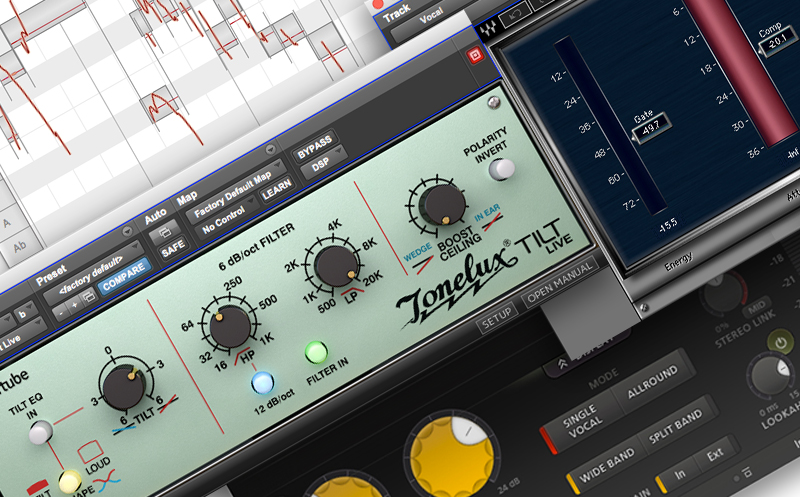
Task: Select WIDE BAND option
Action: (x=606, y=465)
